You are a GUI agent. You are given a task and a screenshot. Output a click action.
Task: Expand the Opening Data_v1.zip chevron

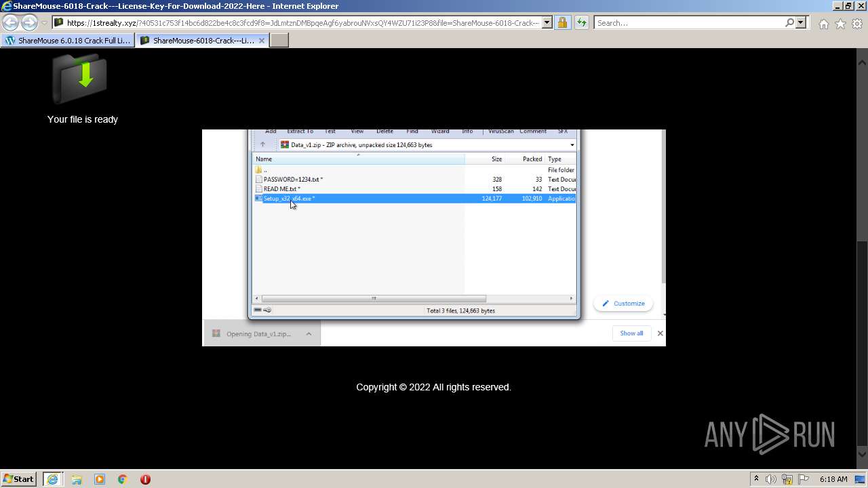309,333
